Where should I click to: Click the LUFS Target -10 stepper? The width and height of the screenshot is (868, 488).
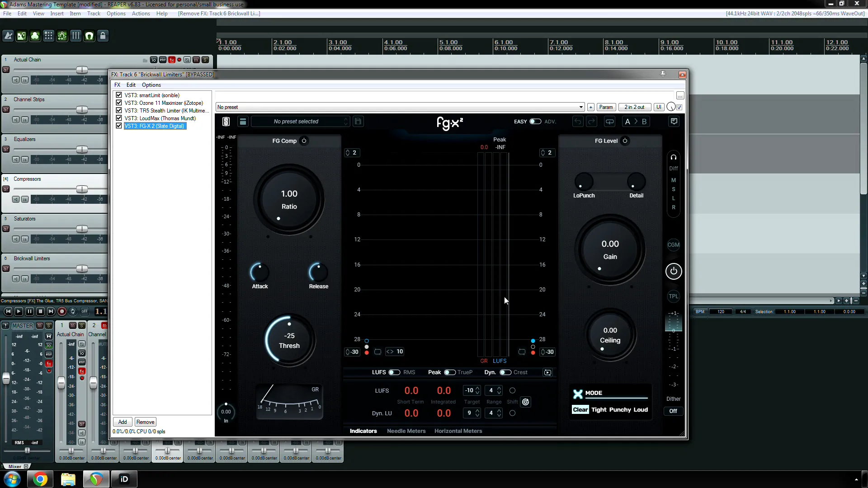pyautogui.click(x=472, y=390)
